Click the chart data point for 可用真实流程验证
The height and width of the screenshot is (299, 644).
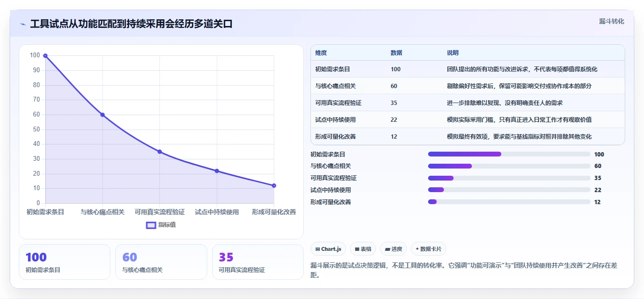click(160, 152)
